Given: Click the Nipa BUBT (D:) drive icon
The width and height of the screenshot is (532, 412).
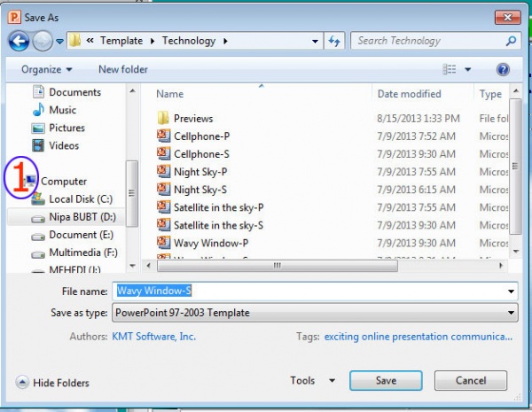Looking at the screenshot, I should [x=38, y=219].
